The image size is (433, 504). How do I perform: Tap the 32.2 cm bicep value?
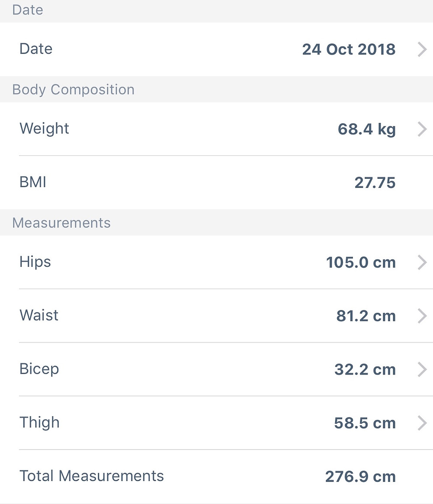(x=365, y=370)
